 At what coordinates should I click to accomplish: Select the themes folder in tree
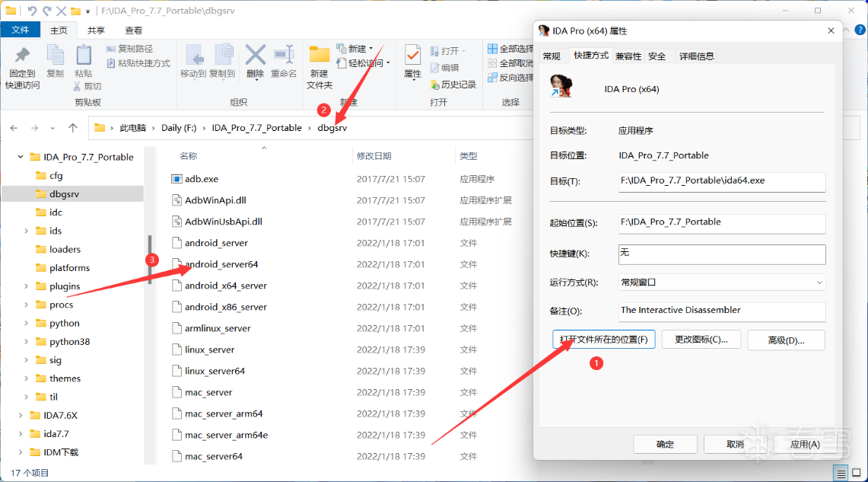coord(65,378)
